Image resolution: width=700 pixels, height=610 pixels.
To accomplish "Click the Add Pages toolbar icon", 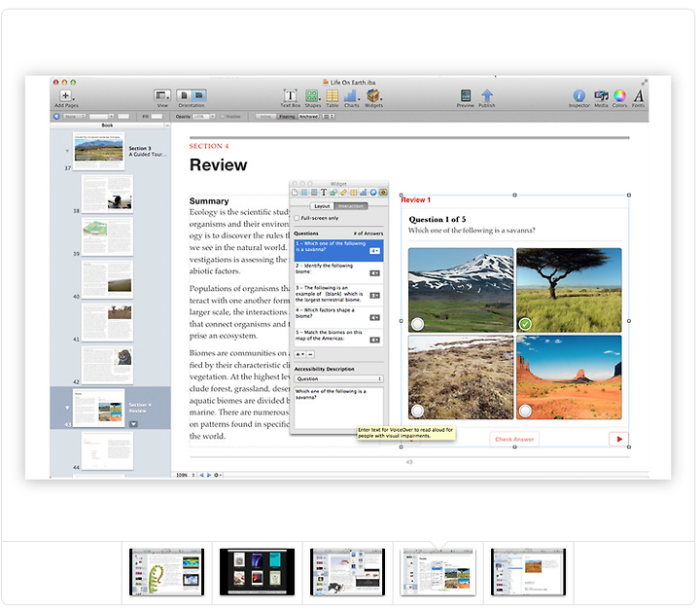I will 66,95.
